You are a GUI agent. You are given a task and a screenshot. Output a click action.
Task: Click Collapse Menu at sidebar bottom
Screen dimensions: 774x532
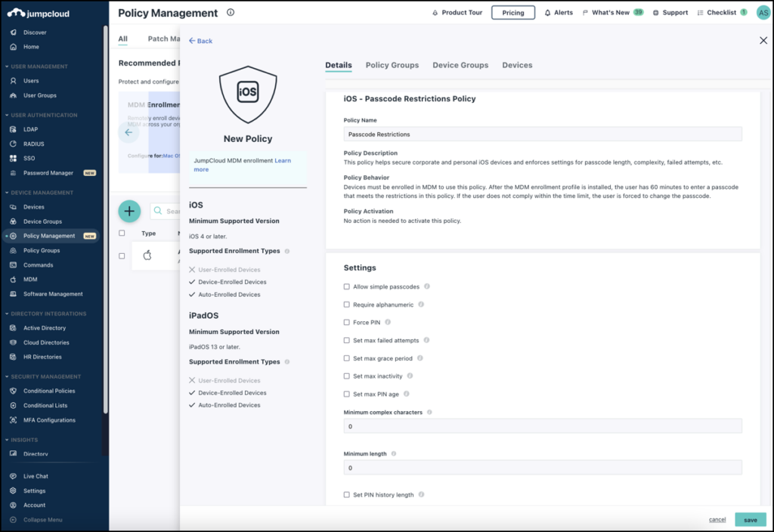[42, 520]
